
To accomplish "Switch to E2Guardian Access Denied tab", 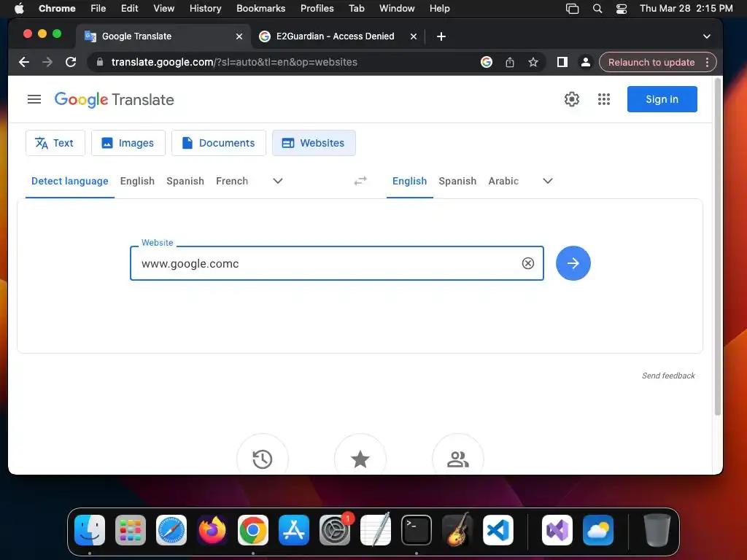I will pyautogui.click(x=336, y=36).
